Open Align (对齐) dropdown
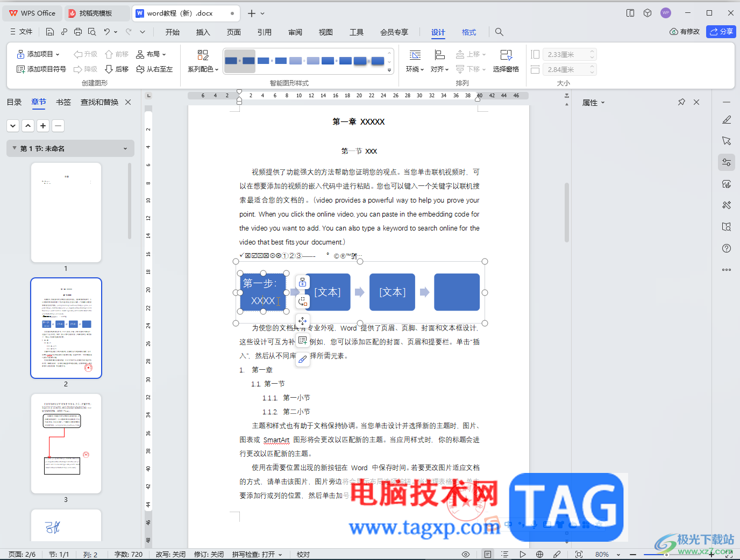740x560 pixels. (x=439, y=61)
